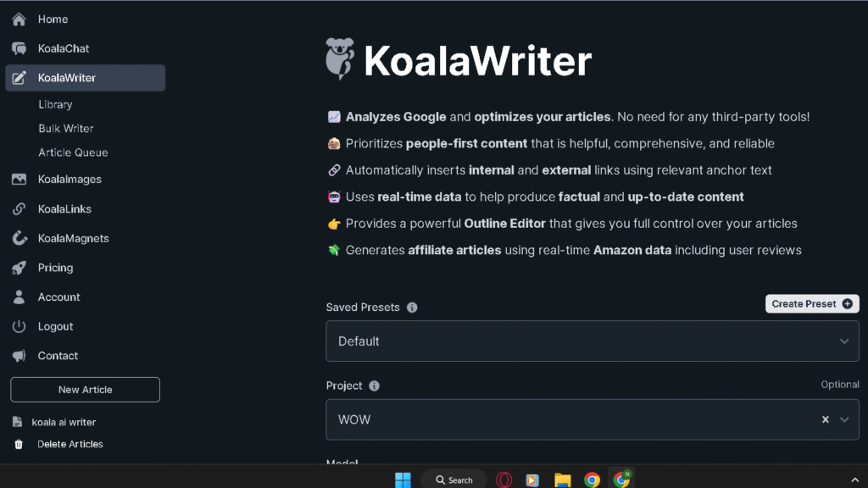This screenshot has width=868, height=488.
Task: Start a New Article
Action: (x=84, y=389)
